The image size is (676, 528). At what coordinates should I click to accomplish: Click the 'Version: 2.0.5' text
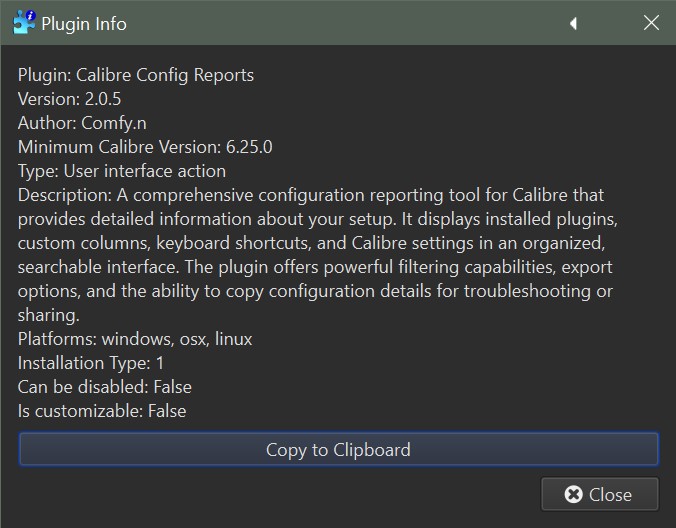coord(69,99)
